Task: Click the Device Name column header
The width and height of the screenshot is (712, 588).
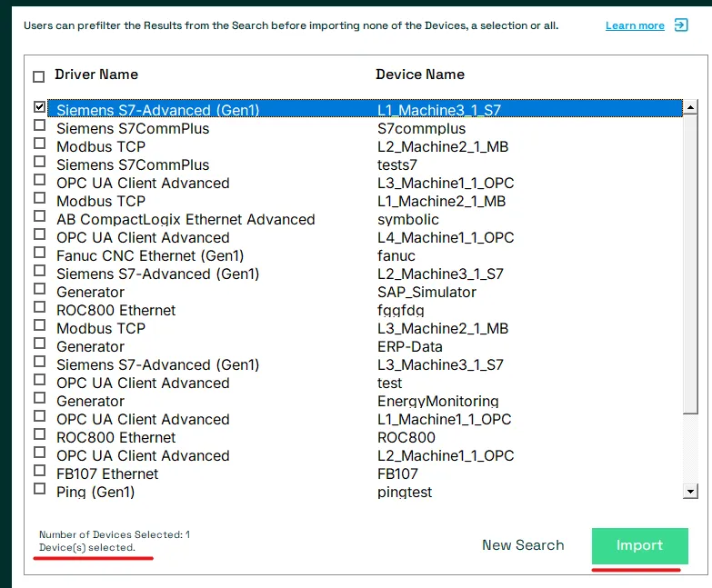Action: [420, 75]
